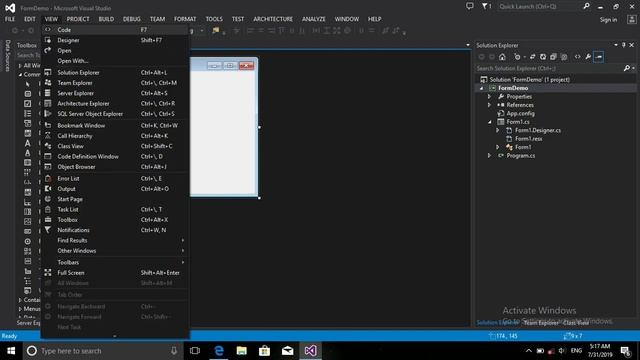Show the Task List window
This screenshot has height=360, width=640.
114,209
